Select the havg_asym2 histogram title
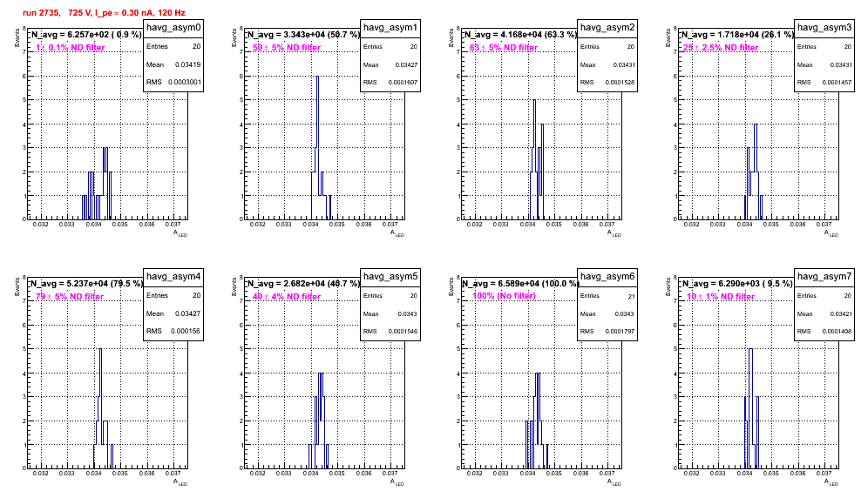This screenshot has width=868, height=498. tap(607, 27)
